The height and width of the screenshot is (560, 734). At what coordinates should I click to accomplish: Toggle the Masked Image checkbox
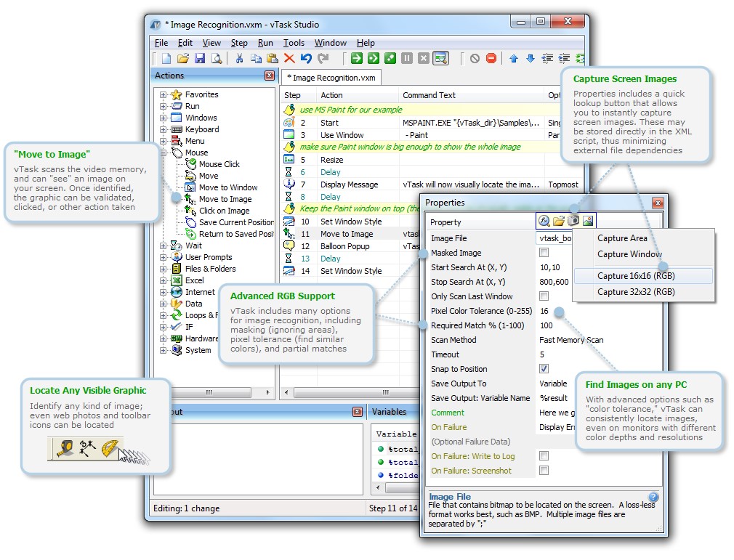(544, 253)
